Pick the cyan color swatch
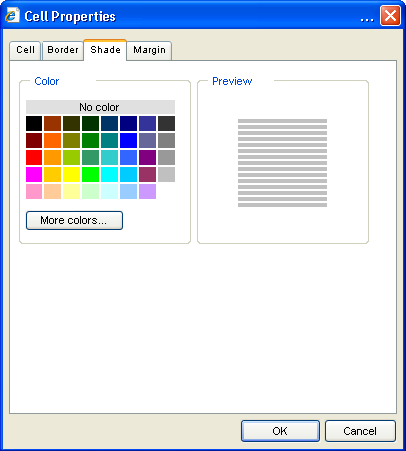This screenshot has height=451, width=406. click(x=110, y=174)
